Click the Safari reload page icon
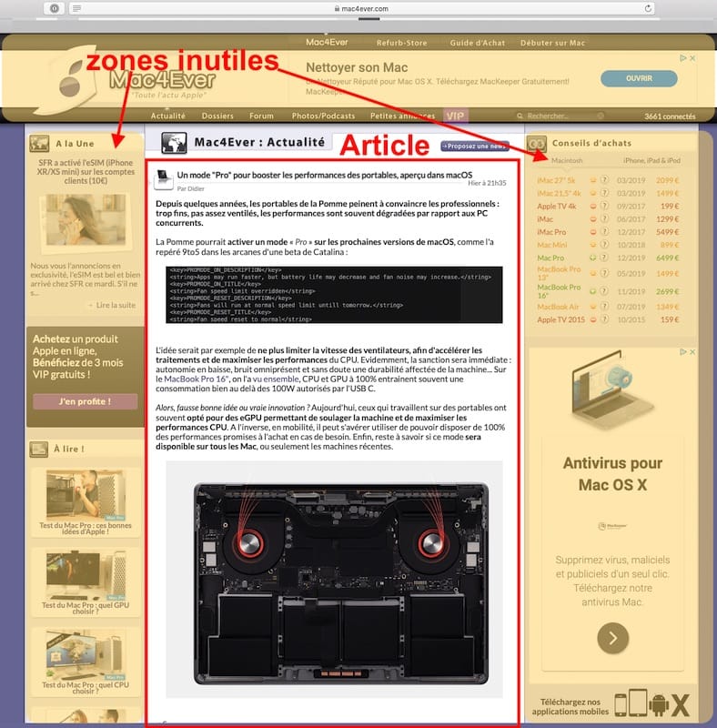This screenshot has width=717, height=728. click(648, 8)
